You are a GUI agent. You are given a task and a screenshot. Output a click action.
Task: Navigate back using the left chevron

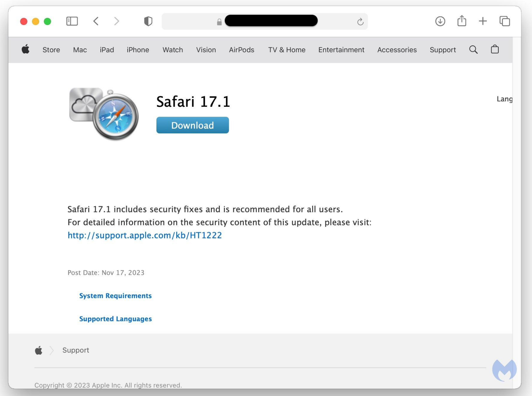pyautogui.click(x=96, y=21)
